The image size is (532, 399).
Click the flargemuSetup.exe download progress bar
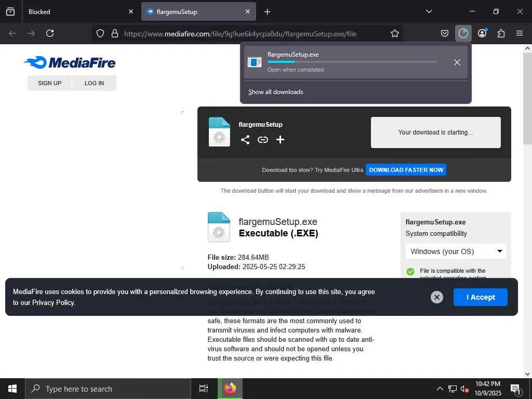[352, 62]
